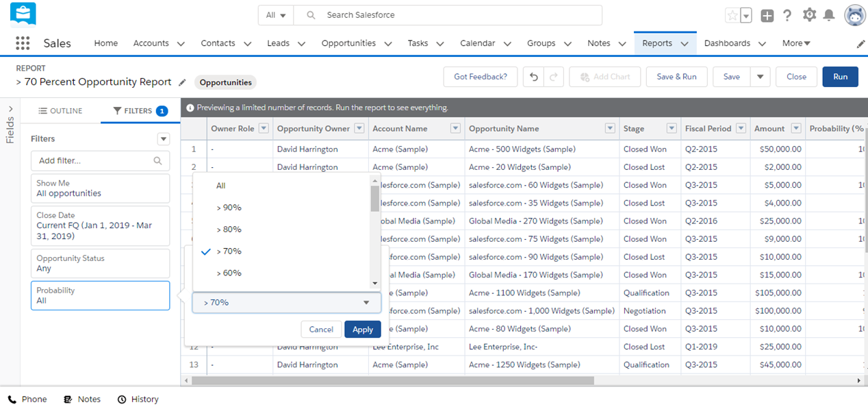The image size is (868, 407).
Task: Open the Notes utility bar item
Action: click(82, 399)
